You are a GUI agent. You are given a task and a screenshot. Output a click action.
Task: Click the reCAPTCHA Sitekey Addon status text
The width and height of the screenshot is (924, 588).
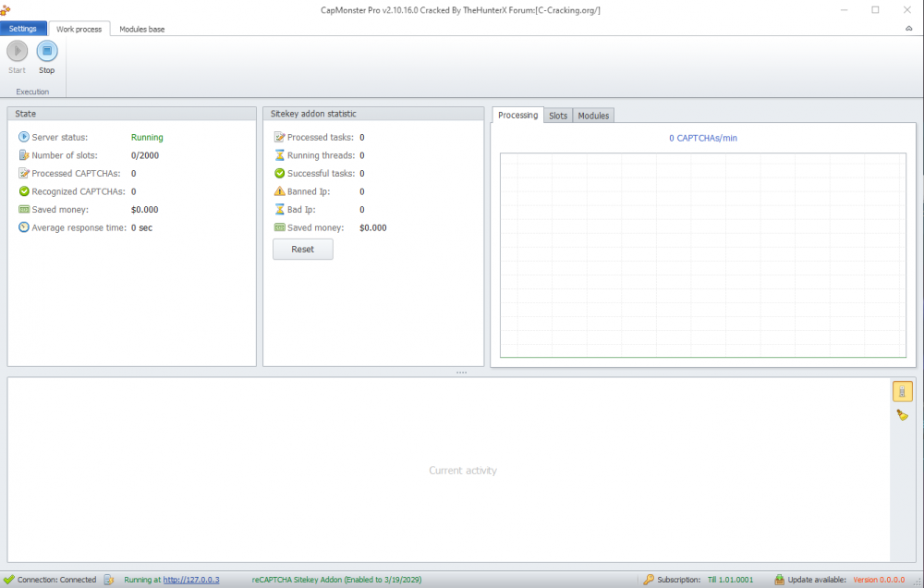(x=336, y=580)
